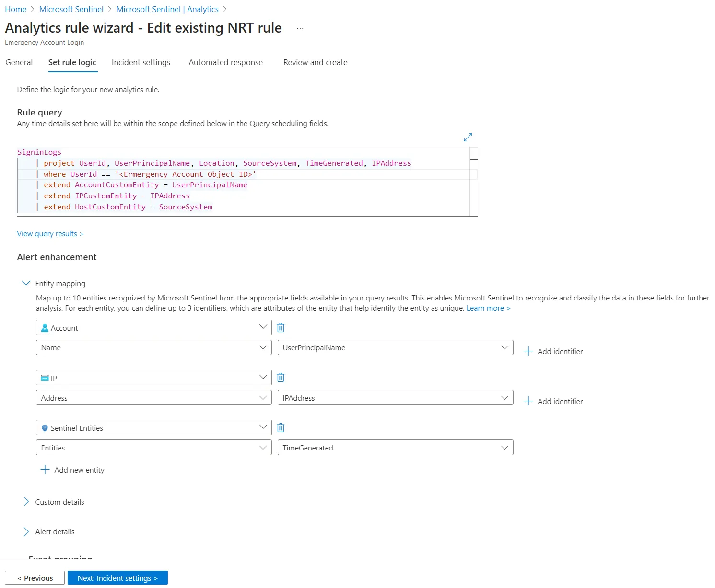The width and height of the screenshot is (715, 588).
Task: Open the UserPrincipalName value dropdown
Action: (395, 347)
